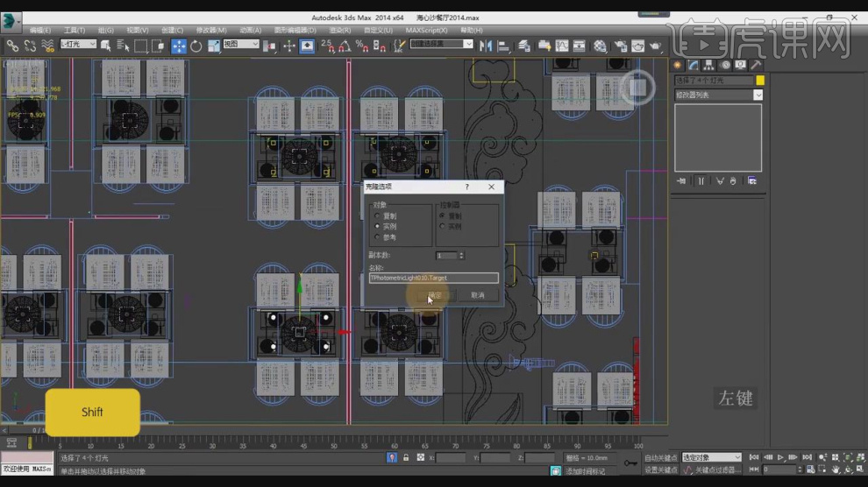Click the X coordinate input field
Viewport: 868px width, 487px height.
point(450,458)
